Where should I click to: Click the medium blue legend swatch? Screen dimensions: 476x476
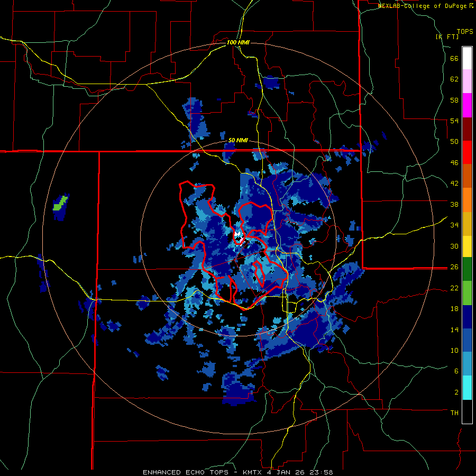467,340
